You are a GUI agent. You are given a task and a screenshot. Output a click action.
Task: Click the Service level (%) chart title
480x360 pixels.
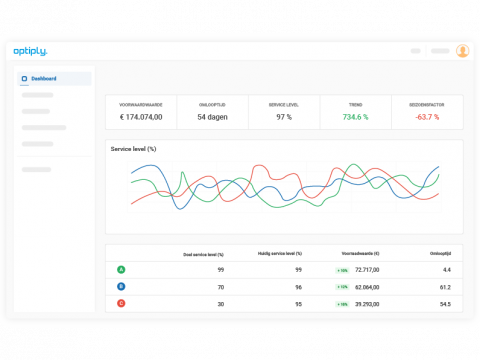(x=133, y=149)
